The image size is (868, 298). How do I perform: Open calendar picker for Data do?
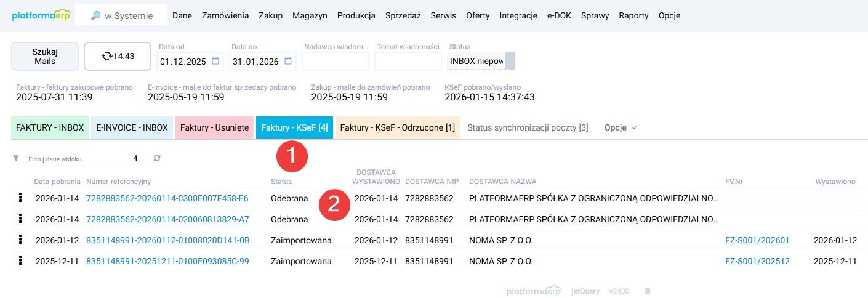click(x=288, y=61)
